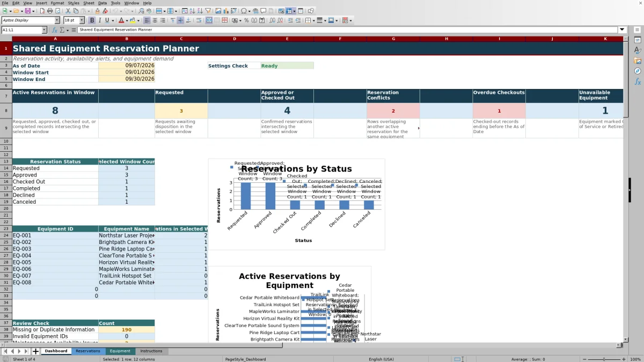Screen dimensions: 644x362
Task: Toggle Center Vertically alignment button
Action: coord(180,20)
